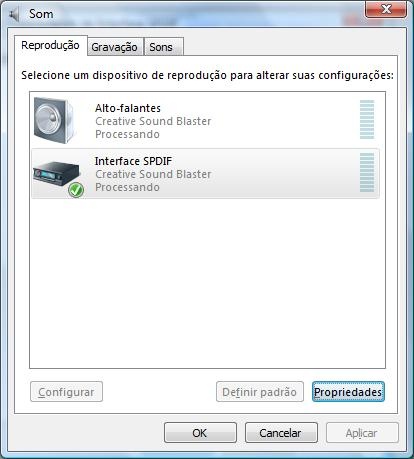The height and width of the screenshot is (459, 414).
Task: Click the Configurar button
Action: click(66, 392)
